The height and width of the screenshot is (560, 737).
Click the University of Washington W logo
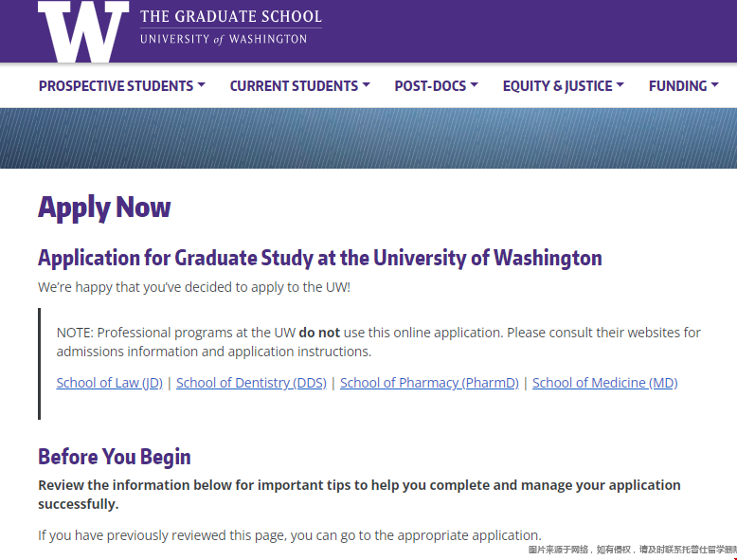pos(83,31)
